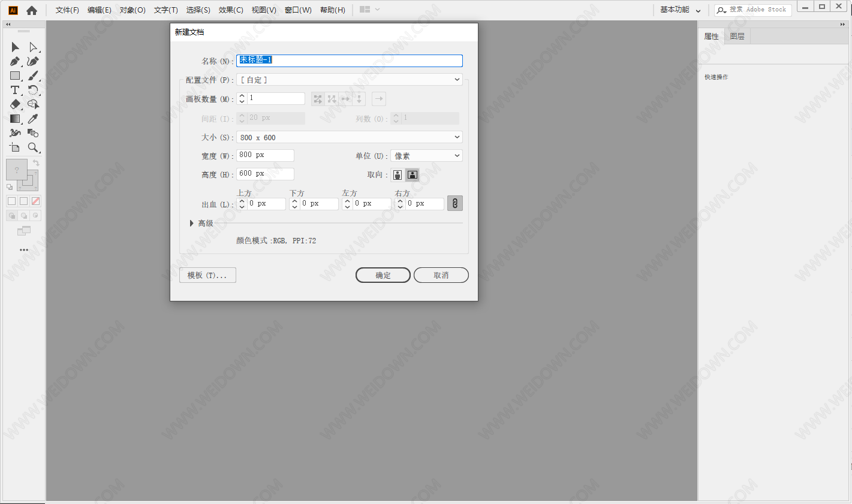Viewport: 852px width, 504px height.
Task: Collapse toolbar using double-arrow at top
Action: tap(8, 25)
